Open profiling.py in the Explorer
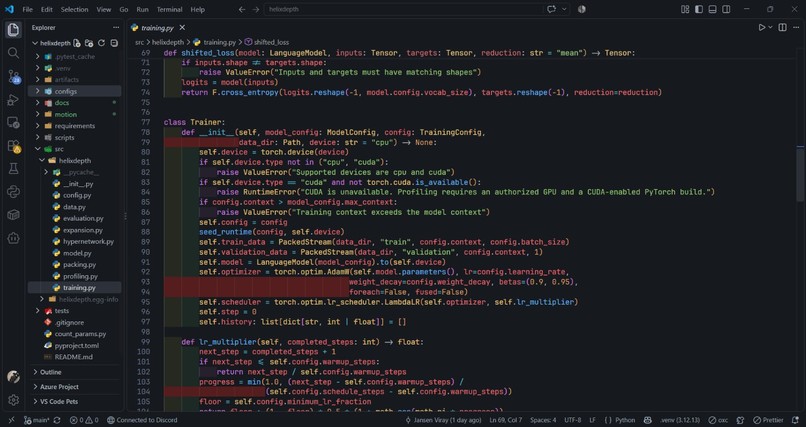The image size is (806, 427). click(x=80, y=276)
